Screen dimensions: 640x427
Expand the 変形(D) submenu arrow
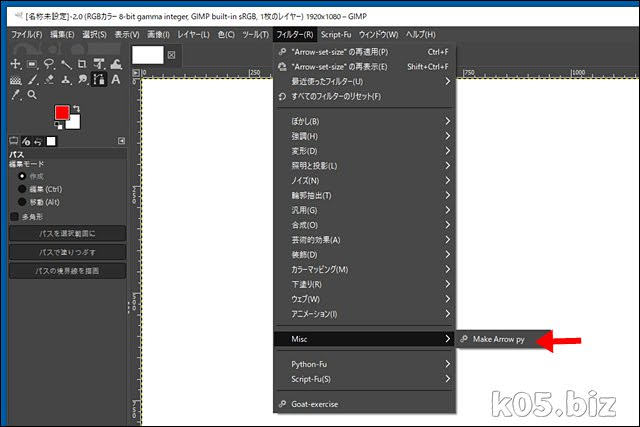(447, 151)
